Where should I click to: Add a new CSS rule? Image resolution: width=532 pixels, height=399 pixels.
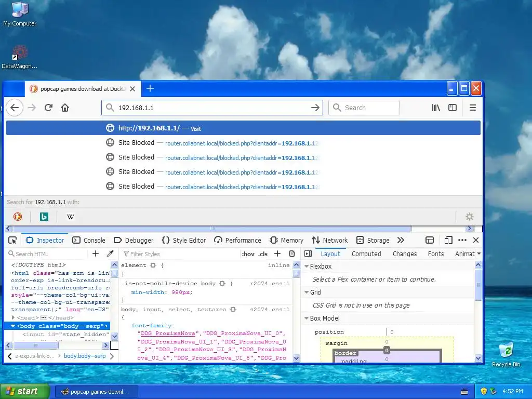(x=277, y=254)
